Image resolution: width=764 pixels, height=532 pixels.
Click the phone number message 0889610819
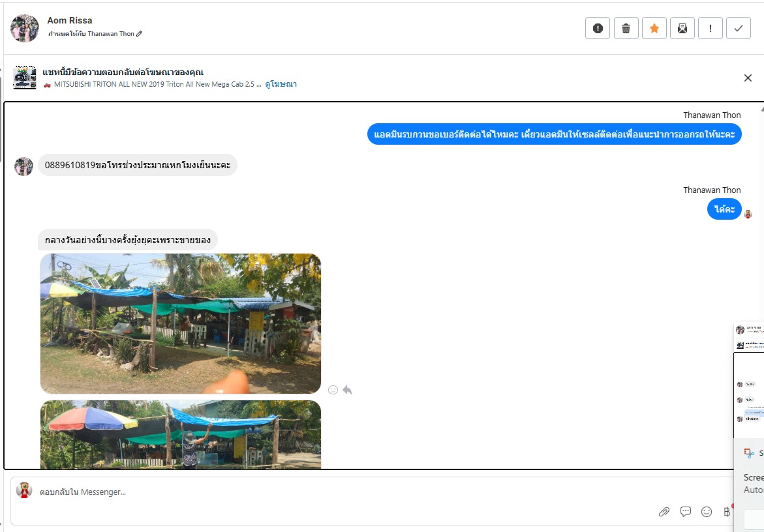pos(138,165)
